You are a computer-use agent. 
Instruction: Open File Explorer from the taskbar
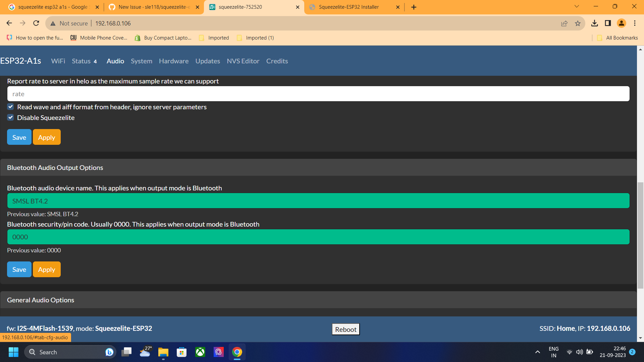[163, 352]
